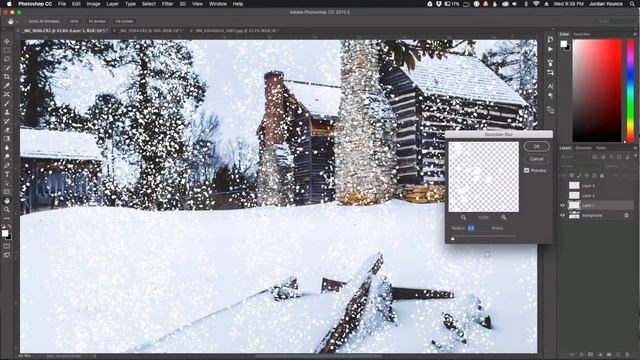Open the Quick Mask mode icon
640x360 pixels.
7,246
